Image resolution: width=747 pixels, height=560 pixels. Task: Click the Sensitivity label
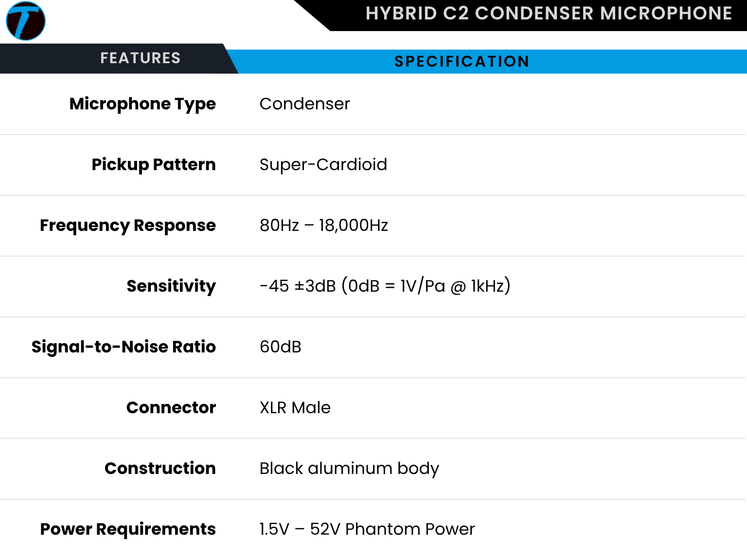[171, 286]
